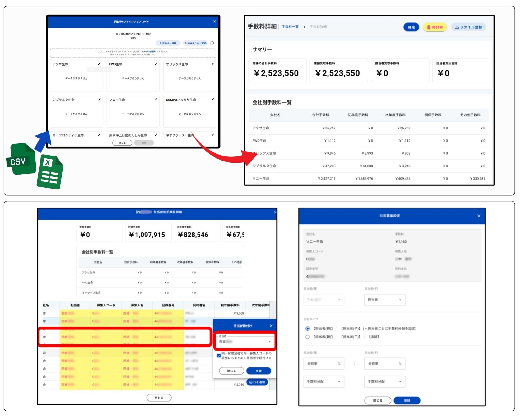Screen dimensions: 521x420
Task: Select 会社名 column header in 手数料詳細 table
Action: pos(275,115)
